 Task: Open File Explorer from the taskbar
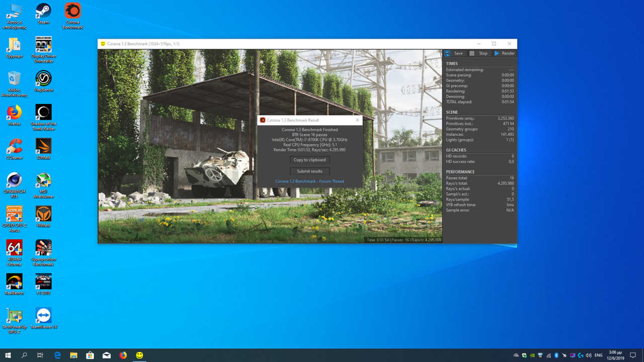click(73, 355)
